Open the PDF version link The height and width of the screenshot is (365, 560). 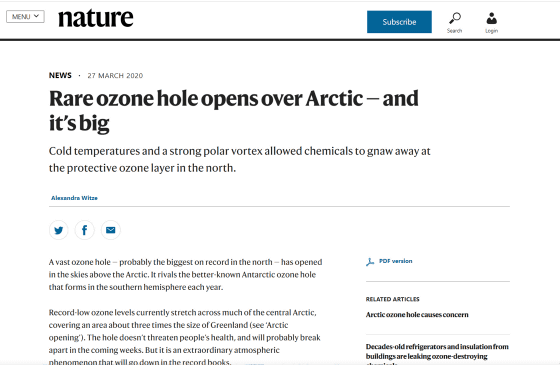click(395, 261)
